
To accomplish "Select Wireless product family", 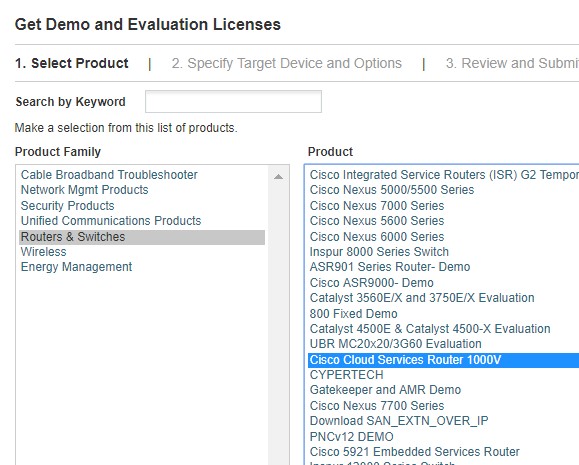I will click(44, 252).
